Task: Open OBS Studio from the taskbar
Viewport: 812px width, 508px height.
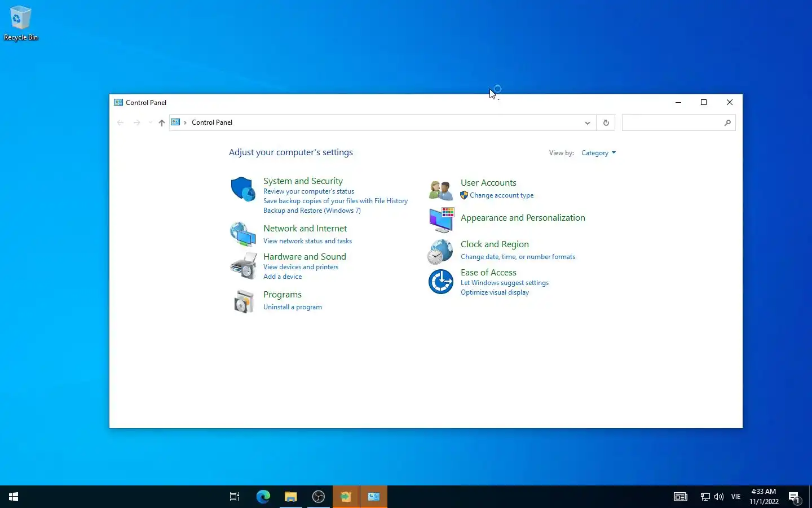Action: (x=319, y=497)
